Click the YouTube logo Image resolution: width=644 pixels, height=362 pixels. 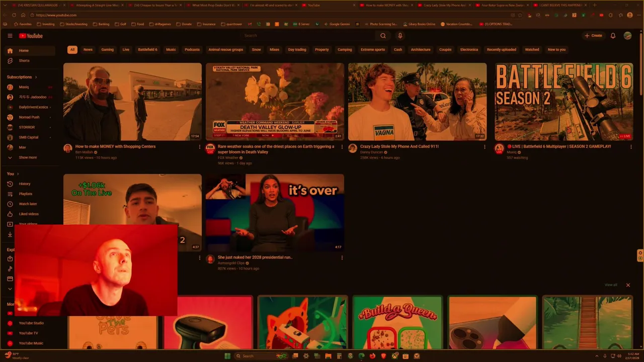(31, 36)
